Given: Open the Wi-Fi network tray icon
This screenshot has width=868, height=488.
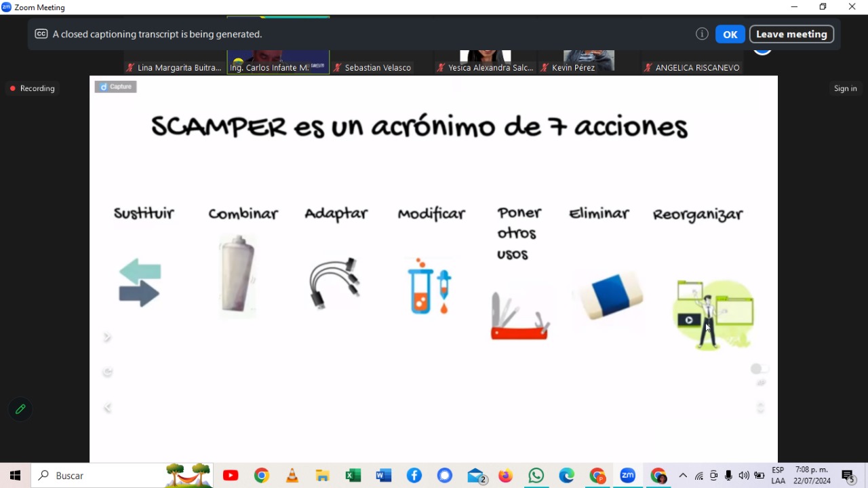Looking at the screenshot, I should [699, 476].
